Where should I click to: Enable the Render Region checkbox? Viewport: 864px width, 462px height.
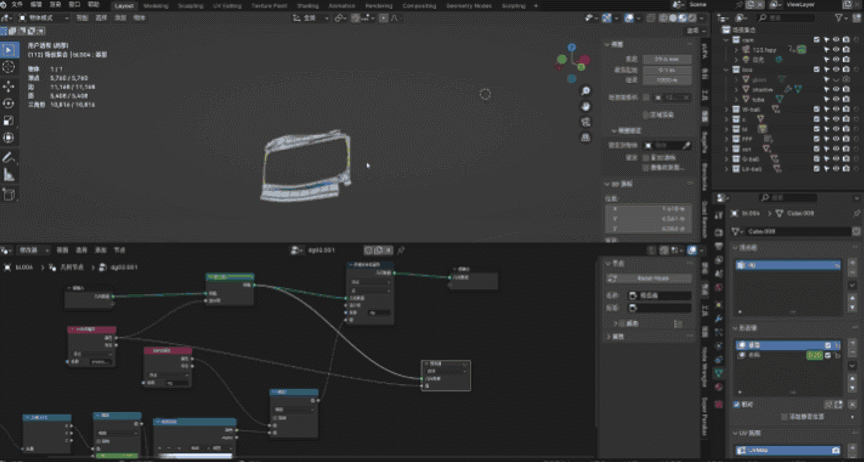click(x=646, y=115)
